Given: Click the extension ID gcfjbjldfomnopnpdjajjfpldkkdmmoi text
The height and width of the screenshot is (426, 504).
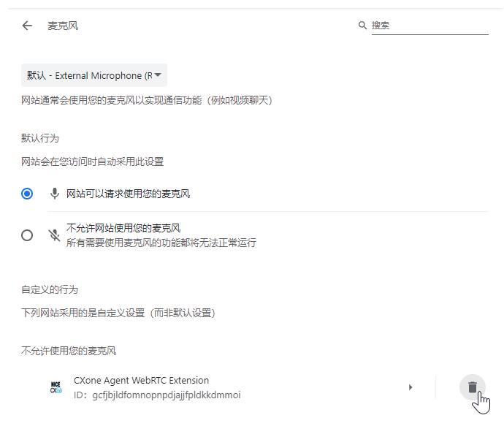Looking at the screenshot, I should coord(157,395).
